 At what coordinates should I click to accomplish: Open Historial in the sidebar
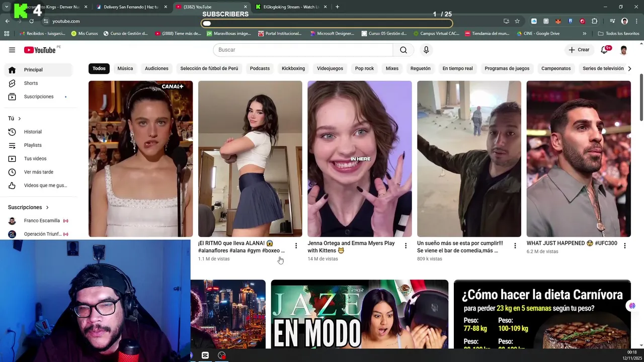tap(38, 132)
